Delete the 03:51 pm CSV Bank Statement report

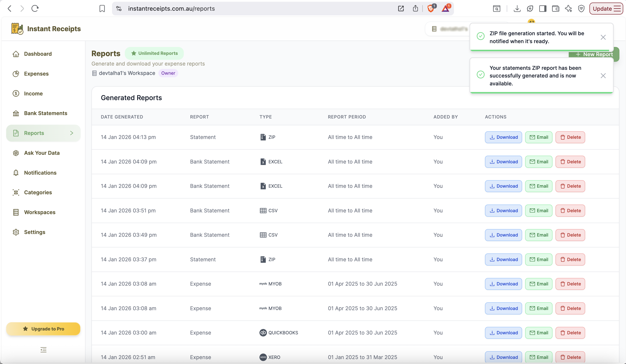tap(570, 211)
